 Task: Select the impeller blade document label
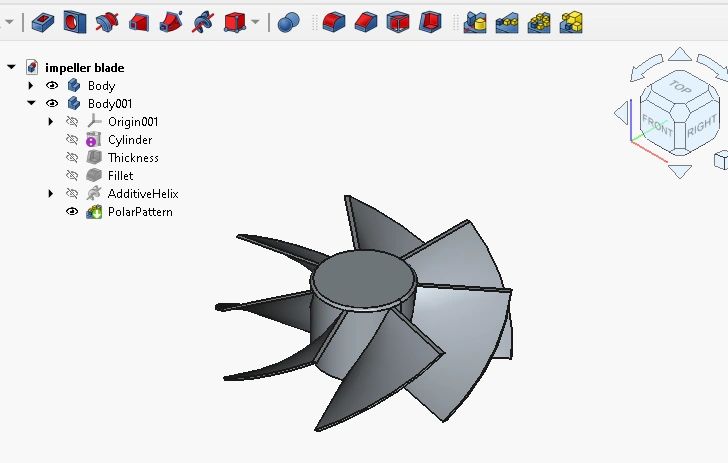click(84, 68)
